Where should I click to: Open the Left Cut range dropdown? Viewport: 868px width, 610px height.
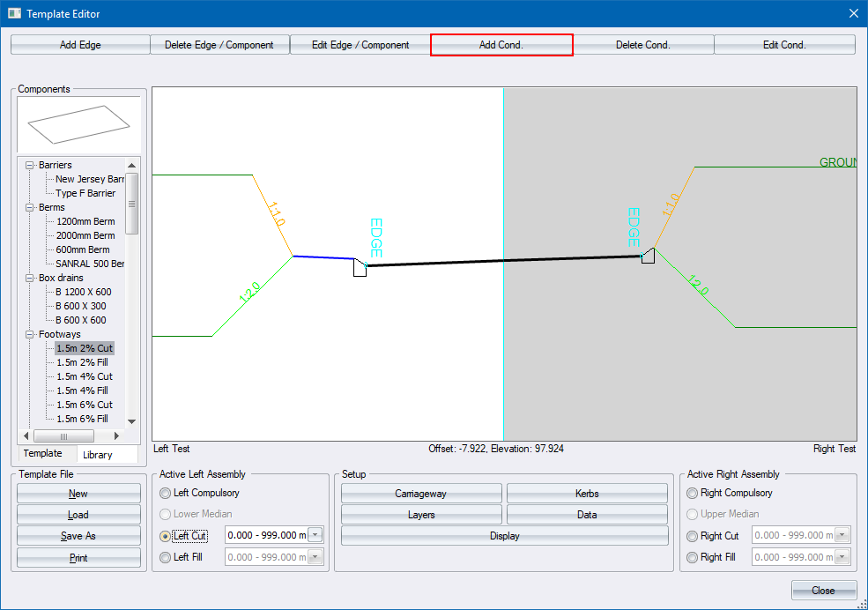pos(316,536)
